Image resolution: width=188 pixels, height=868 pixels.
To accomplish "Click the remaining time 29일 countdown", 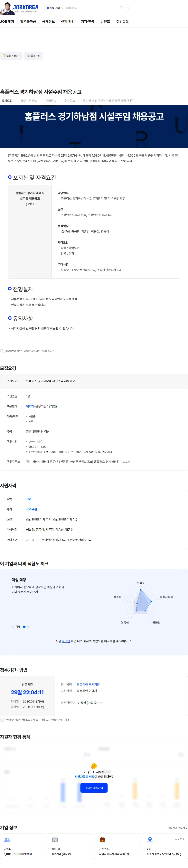I will click(27, 692).
